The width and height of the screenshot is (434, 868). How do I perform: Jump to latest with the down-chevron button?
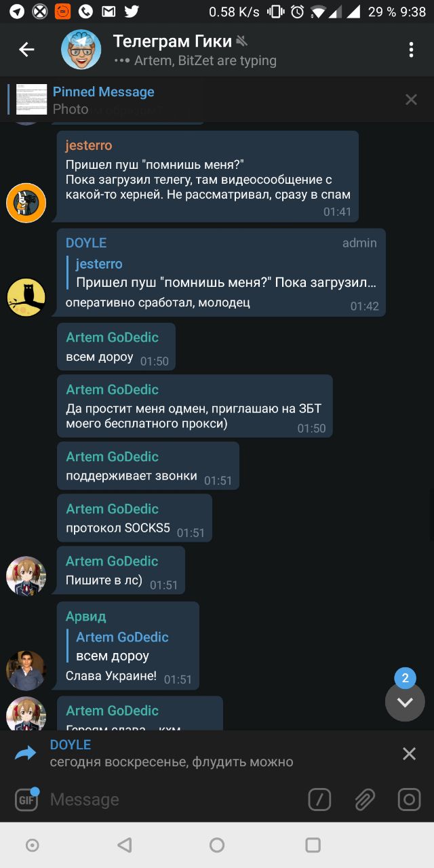pos(405,702)
